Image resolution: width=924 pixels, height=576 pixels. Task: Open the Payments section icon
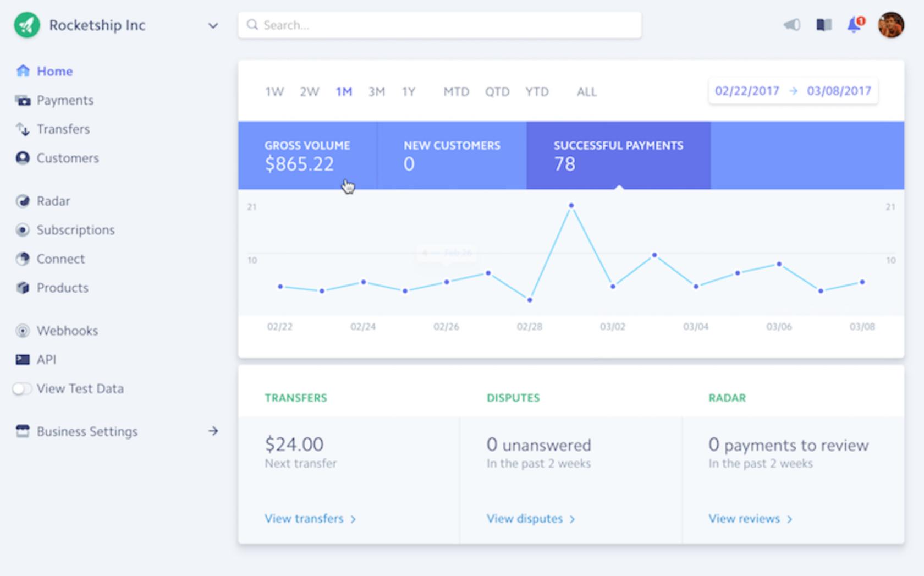(x=22, y=100)
